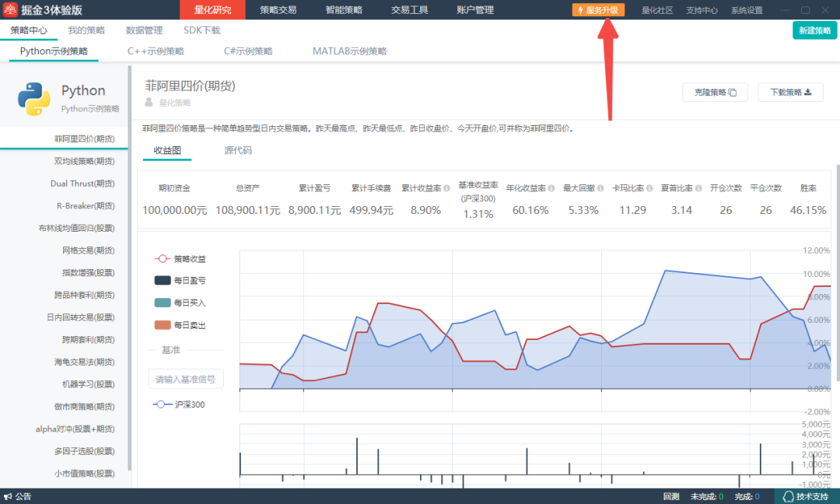
Task: Open the 策略交易 top menu
Action: [x=278, y=9]
